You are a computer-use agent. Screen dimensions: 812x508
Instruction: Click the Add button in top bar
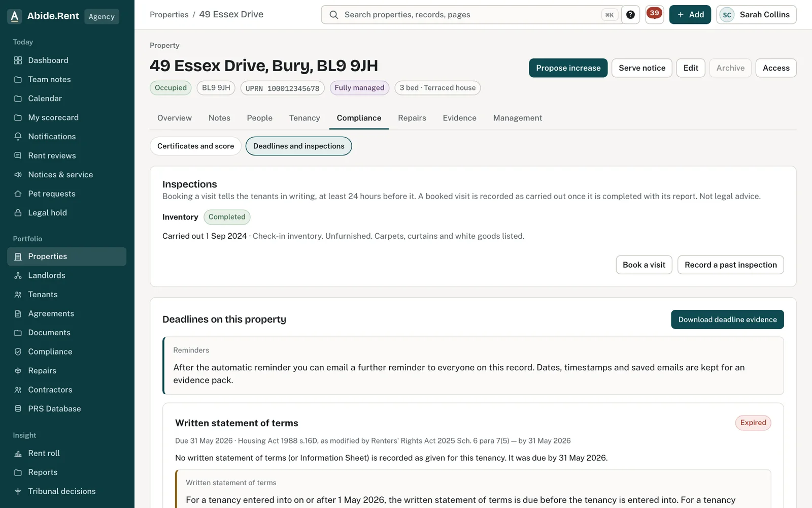(x=690, y=15)
